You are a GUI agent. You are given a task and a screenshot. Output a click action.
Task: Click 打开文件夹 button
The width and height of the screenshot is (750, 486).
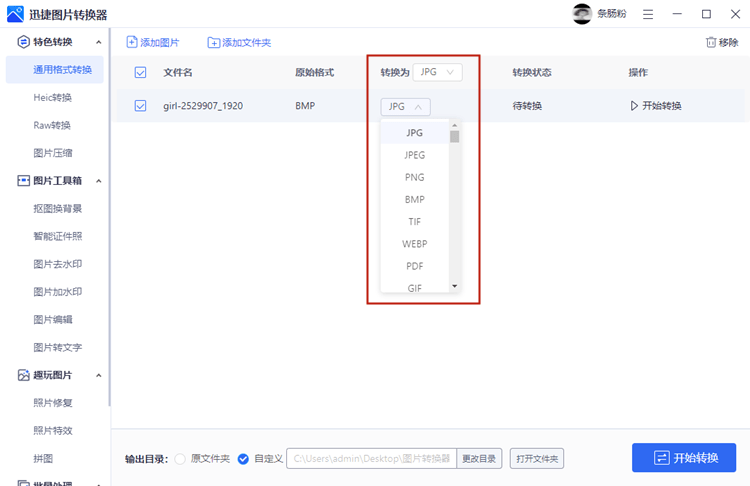point(537,459)
